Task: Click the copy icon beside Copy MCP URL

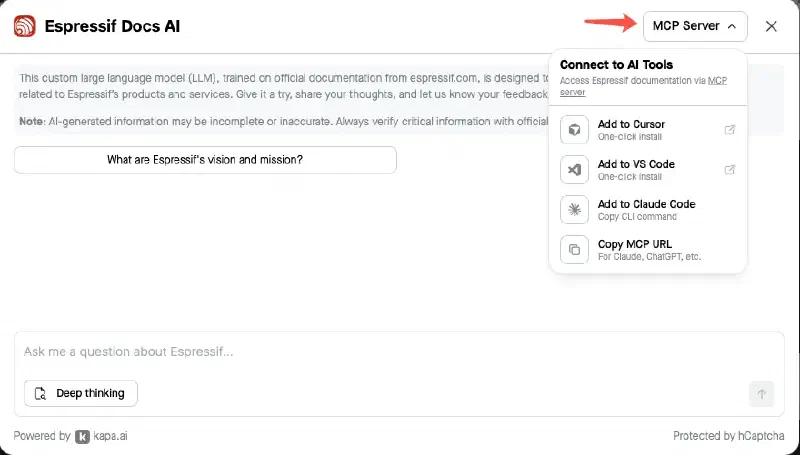Action: pyautogui.click(x=574, y=249)
